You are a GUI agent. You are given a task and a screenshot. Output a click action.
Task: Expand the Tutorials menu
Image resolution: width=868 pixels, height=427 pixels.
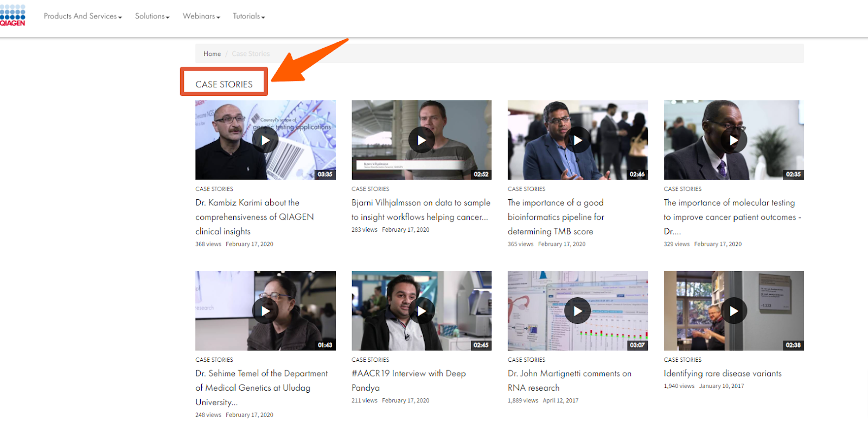249,16
